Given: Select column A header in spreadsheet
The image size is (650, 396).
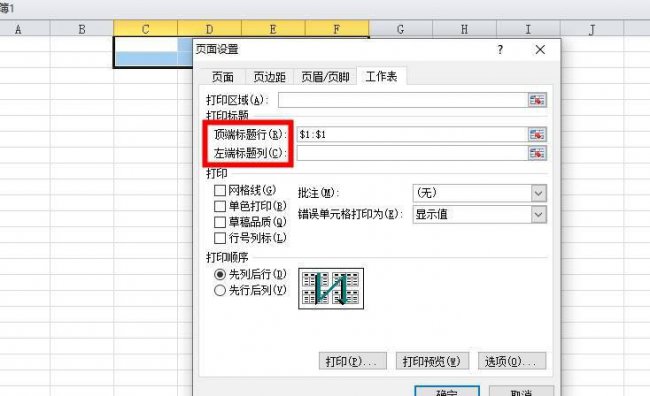Looking at the screenshot, I should pos(18,29).
